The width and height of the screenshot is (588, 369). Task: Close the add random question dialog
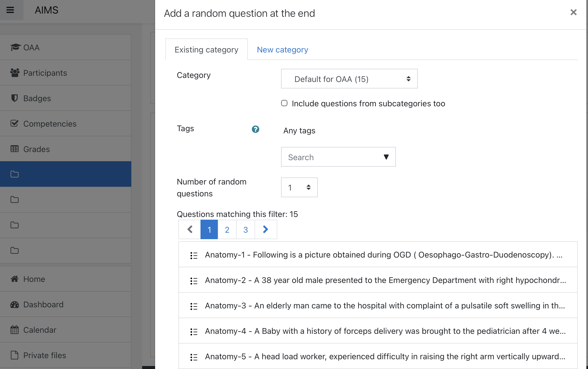click(573, 12)
